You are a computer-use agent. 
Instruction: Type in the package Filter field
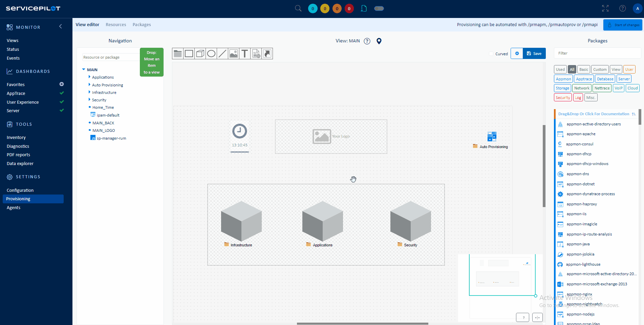(x=597, y=53)
